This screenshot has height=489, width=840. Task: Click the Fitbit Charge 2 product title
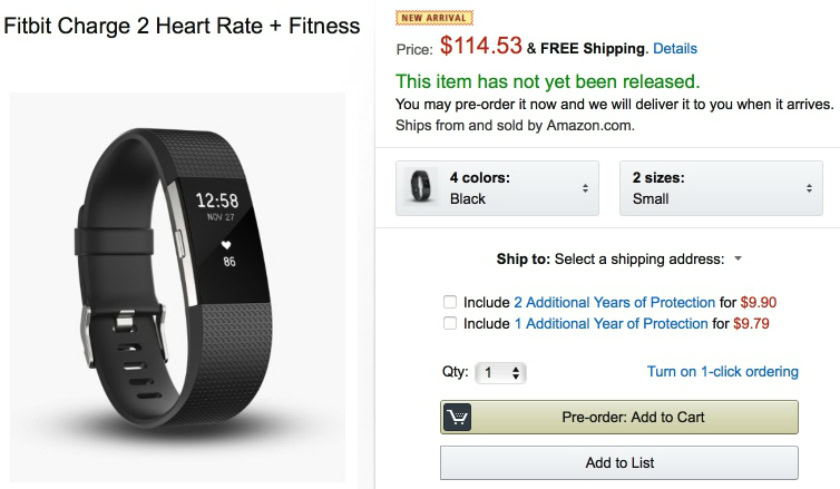[x=182, y=27]
